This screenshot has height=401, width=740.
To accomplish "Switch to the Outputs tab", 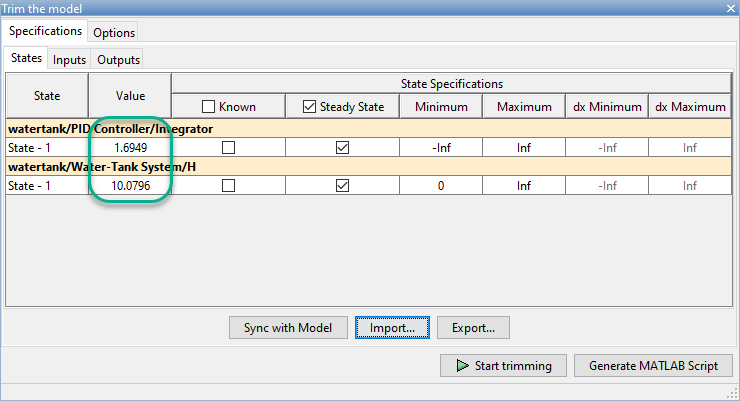I will pos(118,60).
